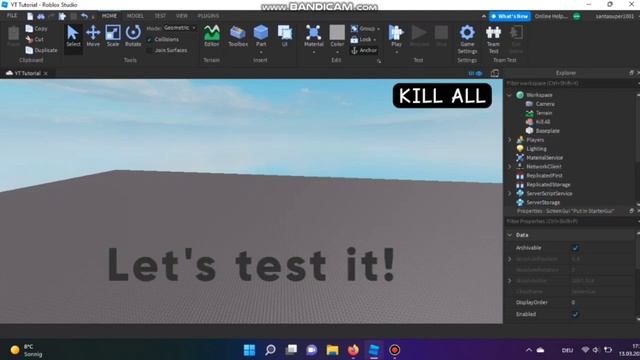
Task: Select ReplicatedStorage in the Explorer
Action: [548, 185]
